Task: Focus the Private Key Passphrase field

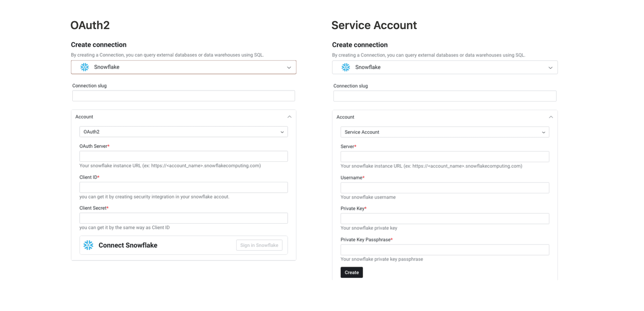Action: point(445,250)
